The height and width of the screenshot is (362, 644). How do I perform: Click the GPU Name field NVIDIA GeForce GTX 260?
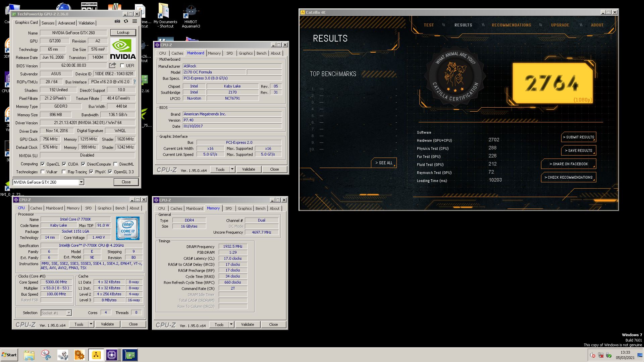tap(73, 33)
